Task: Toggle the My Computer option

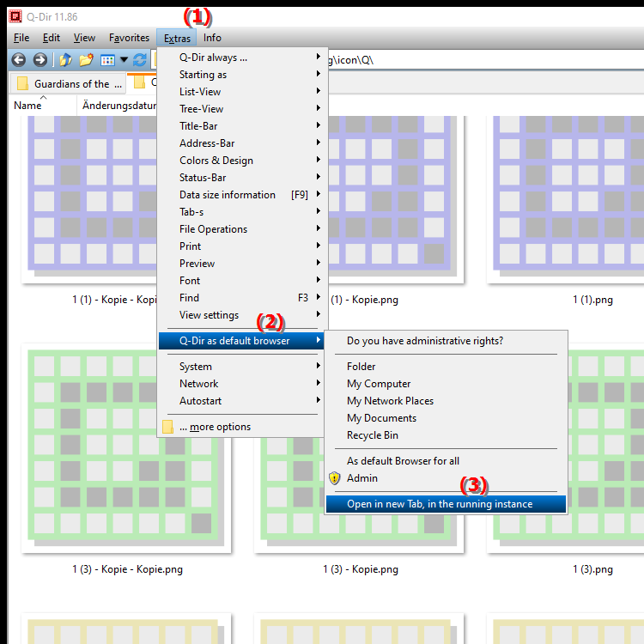Action: coord(446,384)
